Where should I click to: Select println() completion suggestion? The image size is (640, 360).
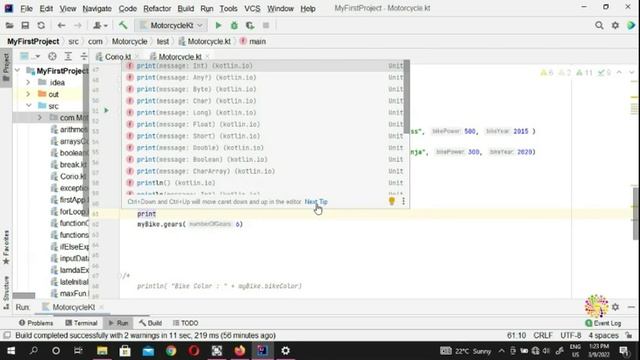point(263,183)
